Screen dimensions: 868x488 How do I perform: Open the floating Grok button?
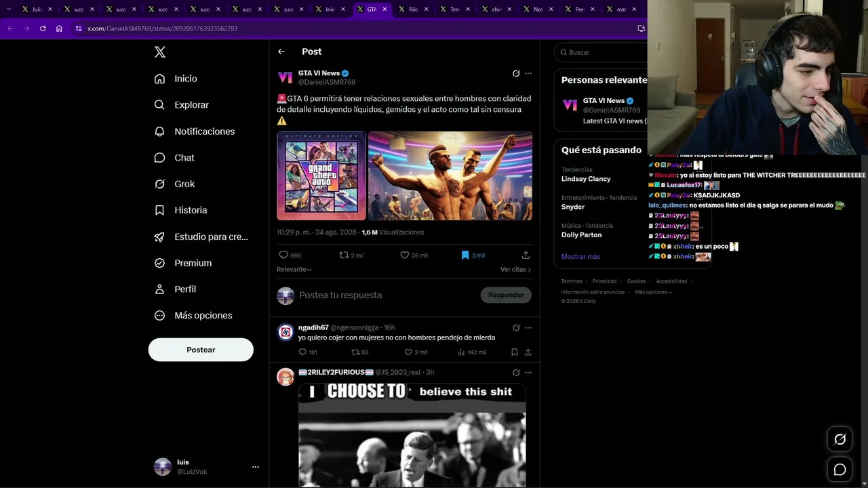(840, 440)
